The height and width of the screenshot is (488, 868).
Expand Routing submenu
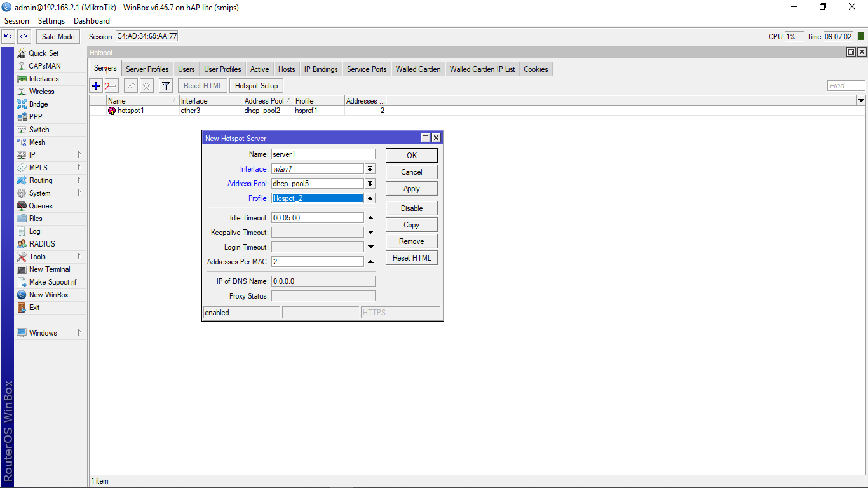click(x=79, y=180)
